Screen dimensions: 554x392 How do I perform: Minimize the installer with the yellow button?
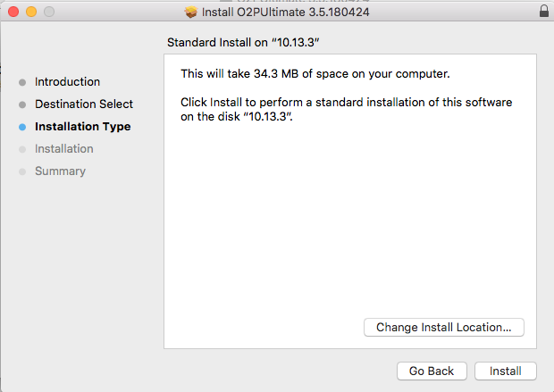pos(31,12)
